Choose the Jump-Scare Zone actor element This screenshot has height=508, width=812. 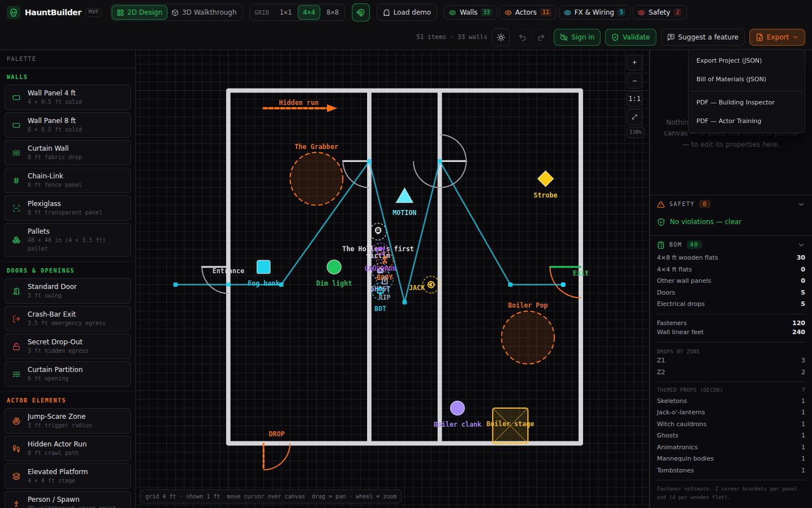(68, 421)
